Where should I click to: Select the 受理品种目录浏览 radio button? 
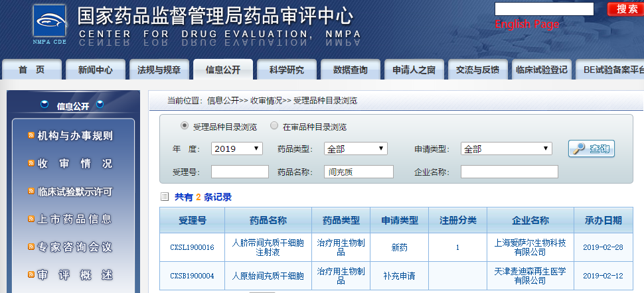coord(185,126)
